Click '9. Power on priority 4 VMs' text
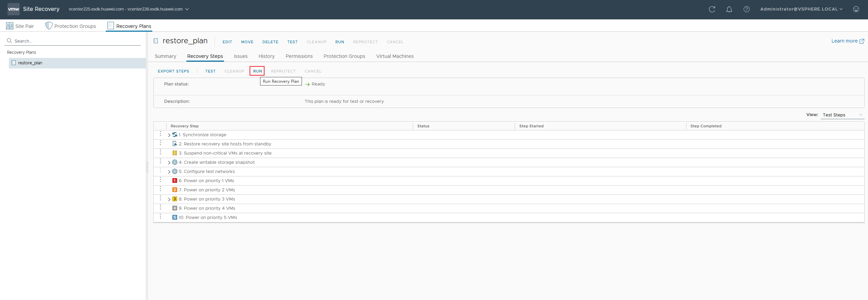Image resolution: width=868 pixels, height=300 pixels. coord(207,208)
